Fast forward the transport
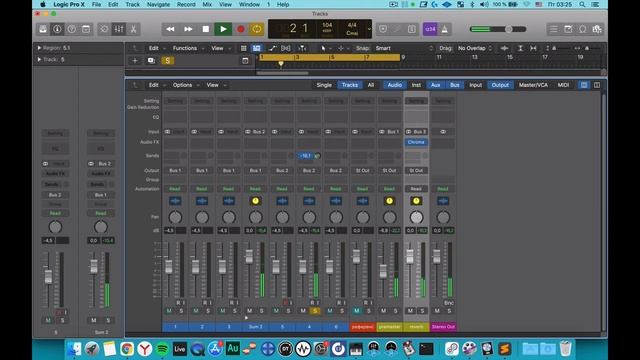Viewport: 640px width, 360px height. click(x=188, y=29)
